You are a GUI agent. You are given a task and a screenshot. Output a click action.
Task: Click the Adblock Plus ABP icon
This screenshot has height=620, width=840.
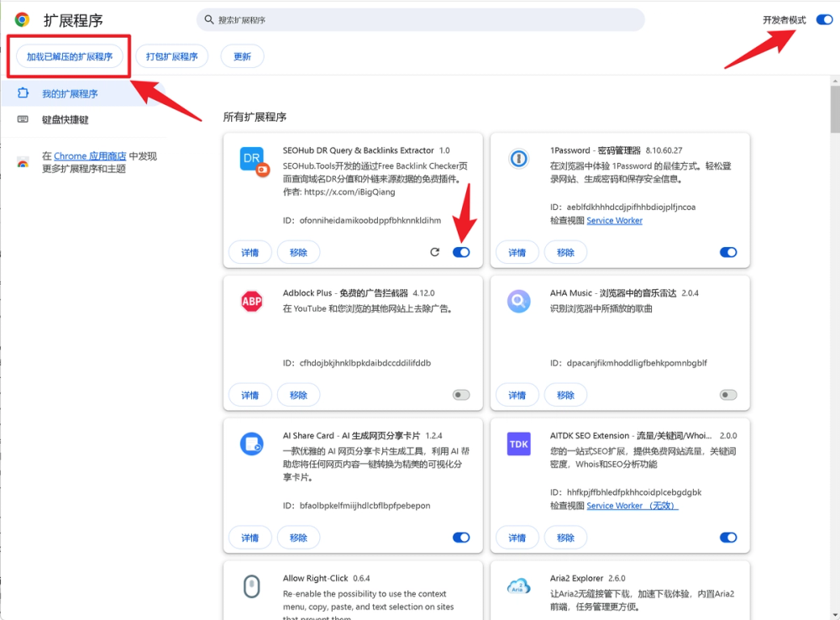click(x=252, y=301)
